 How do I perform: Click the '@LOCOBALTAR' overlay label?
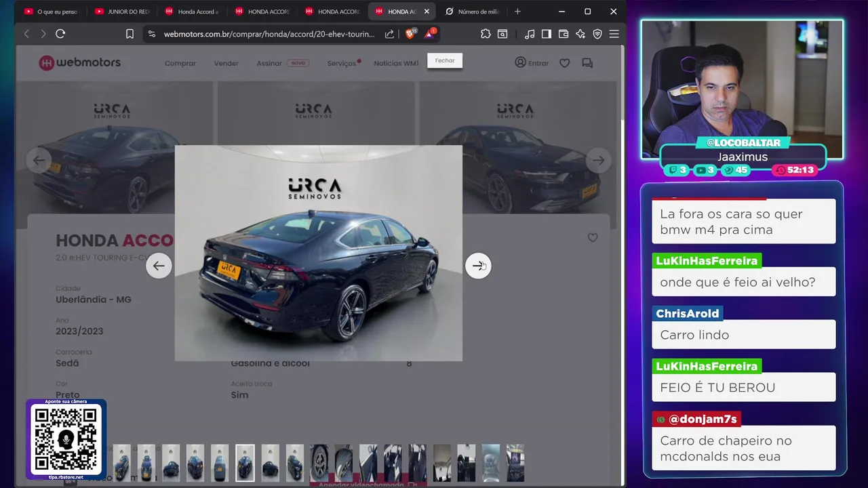(743, 143)
